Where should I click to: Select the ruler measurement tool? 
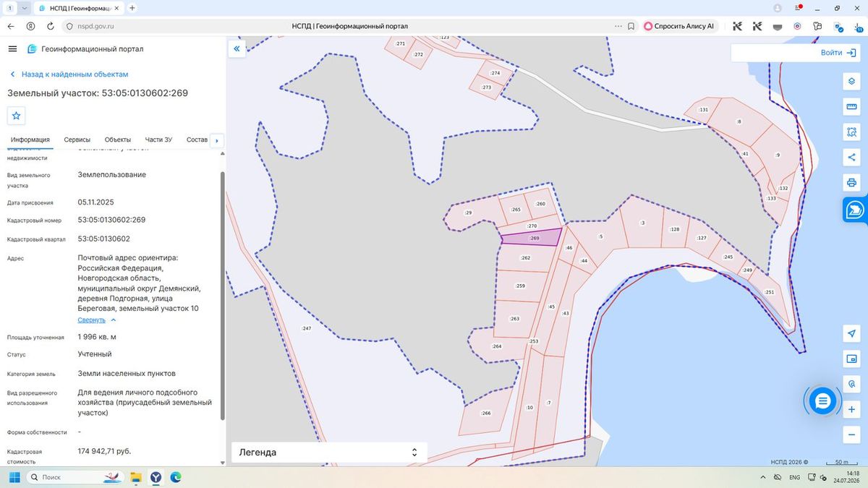pos(852,107)
